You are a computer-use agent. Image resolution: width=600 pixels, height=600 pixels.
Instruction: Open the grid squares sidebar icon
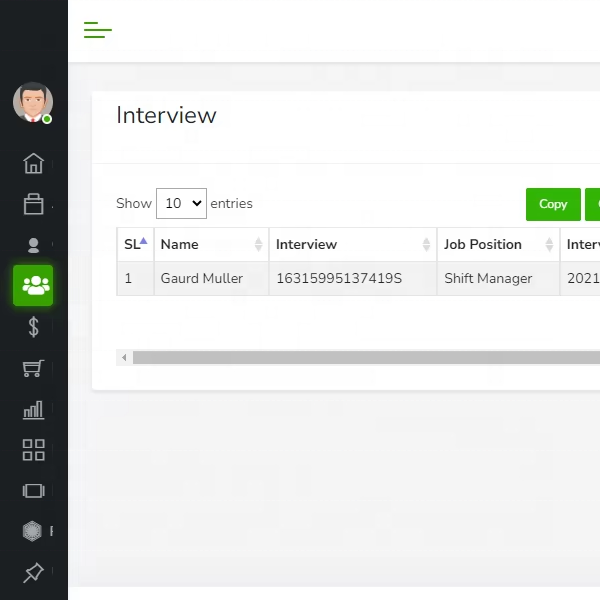click(x=34, y=450)
